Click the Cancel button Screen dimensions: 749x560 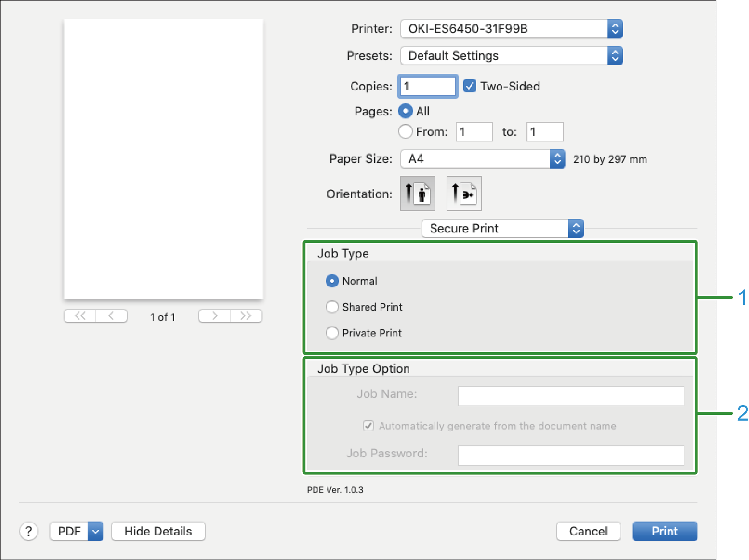[588, 531]
